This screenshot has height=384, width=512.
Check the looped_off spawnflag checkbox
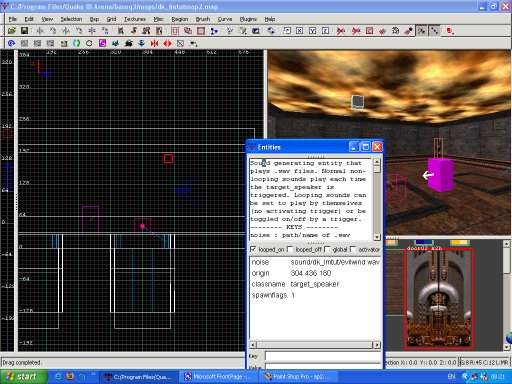[x=290, y=249]
